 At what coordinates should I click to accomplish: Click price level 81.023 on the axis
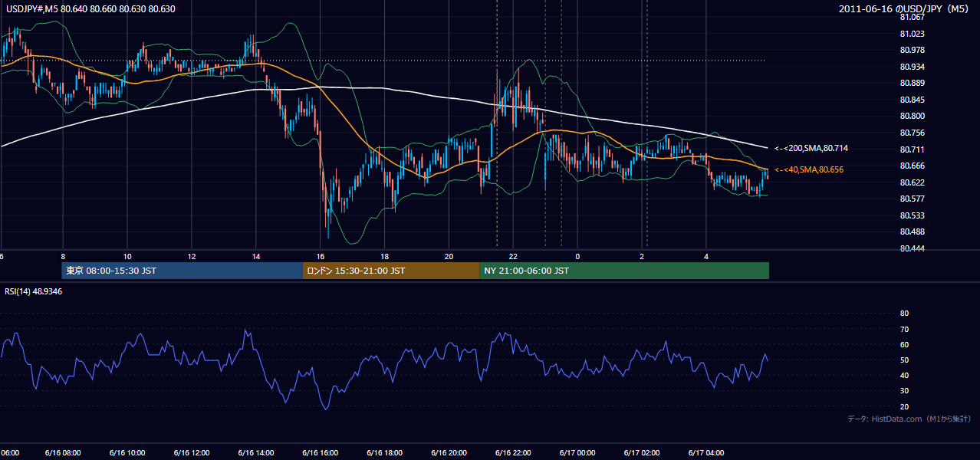(x=912, y=34)
